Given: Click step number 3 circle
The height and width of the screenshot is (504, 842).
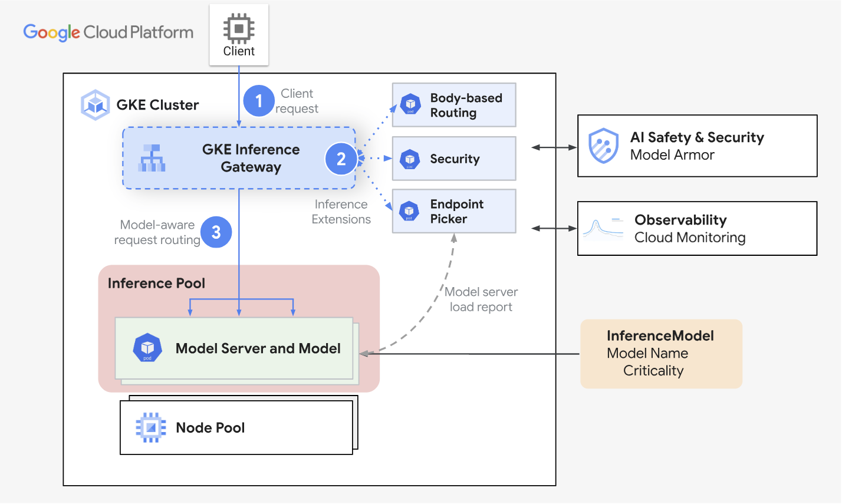Looking at the screenshot, I should [216, 232].
